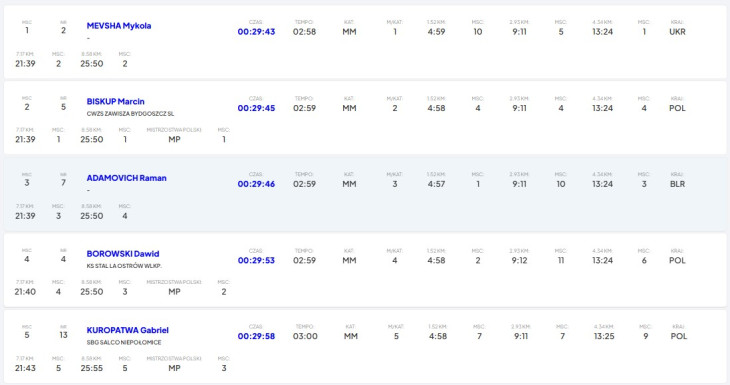Screen dimensions: 730x385
Task: Click finish time 00:29:46
Action: [256, 184]
